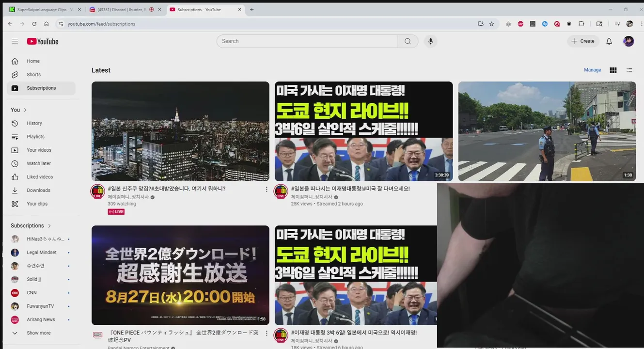This screenshot has height=349, width=644.
Task: Open the street police officers video thumbnail
Action: 547,131
